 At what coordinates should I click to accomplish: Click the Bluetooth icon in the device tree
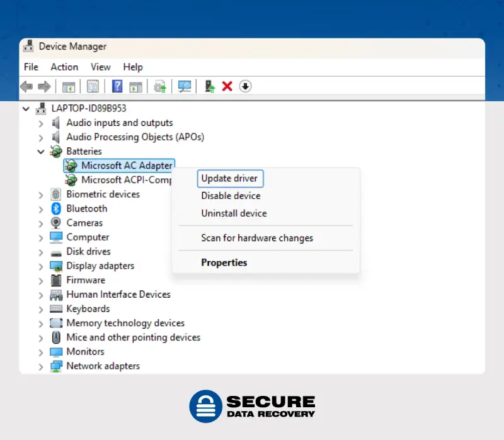coord(55,208)
